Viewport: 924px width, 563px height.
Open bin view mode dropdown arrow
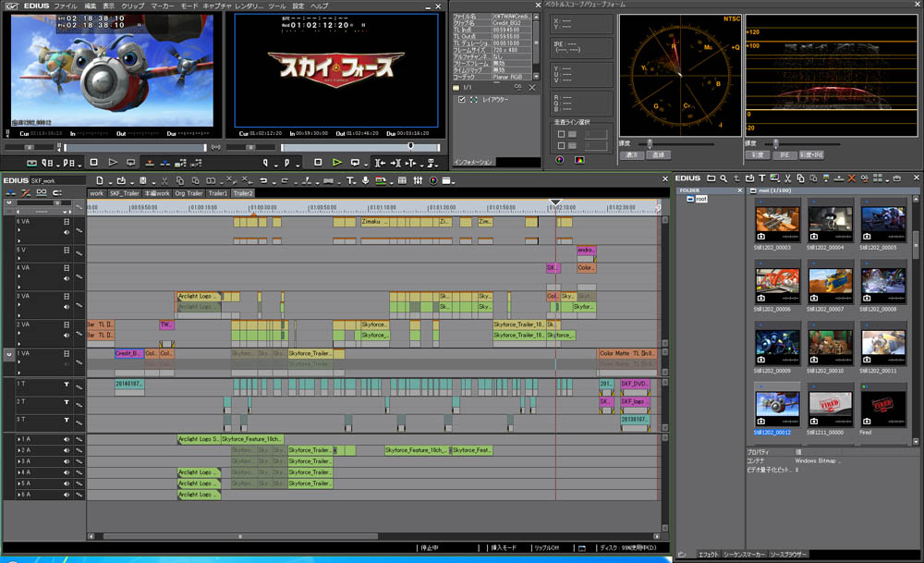click(x=887, y=179)
